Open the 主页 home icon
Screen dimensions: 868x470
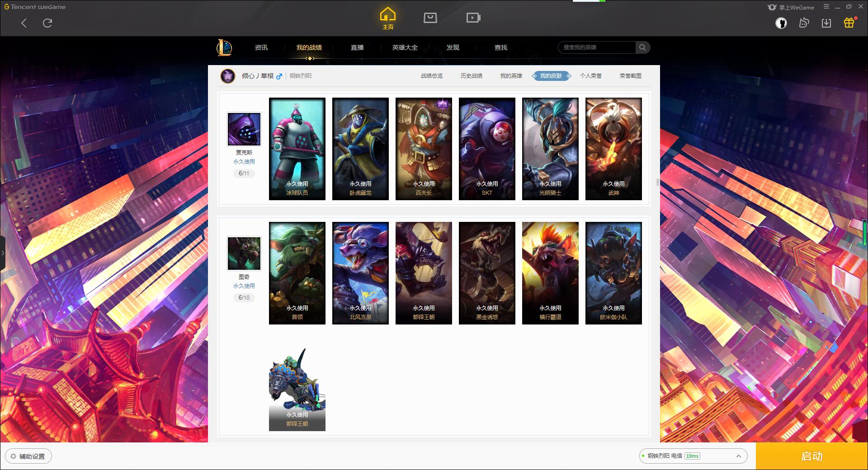click(x=387, y=19)
